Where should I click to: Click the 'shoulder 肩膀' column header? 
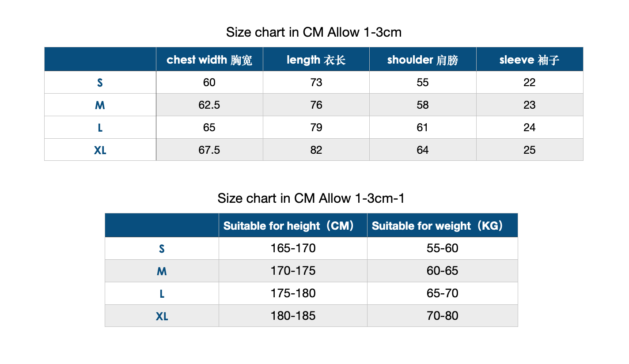[x=423, y=60]
